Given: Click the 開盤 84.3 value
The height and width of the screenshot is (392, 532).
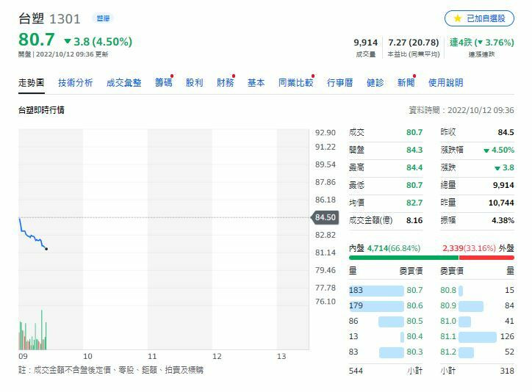Looking at the screenshot, I should pyautogui.click(x=414, y=150).
